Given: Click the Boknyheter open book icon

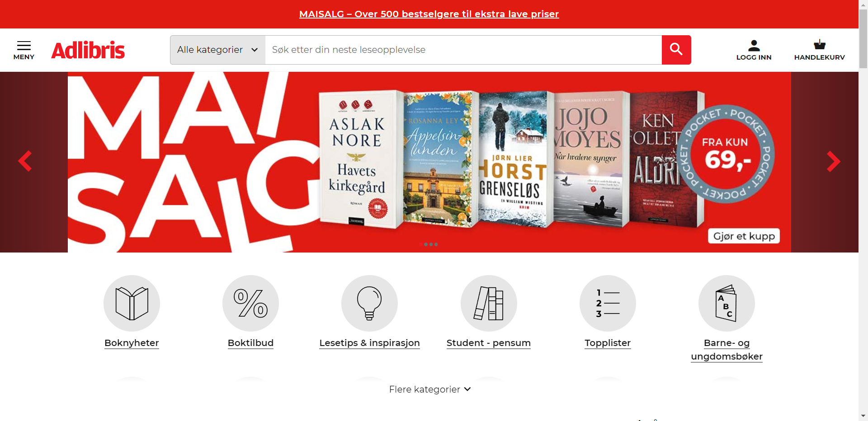Looking at the screenshot, I should [132, 303].
